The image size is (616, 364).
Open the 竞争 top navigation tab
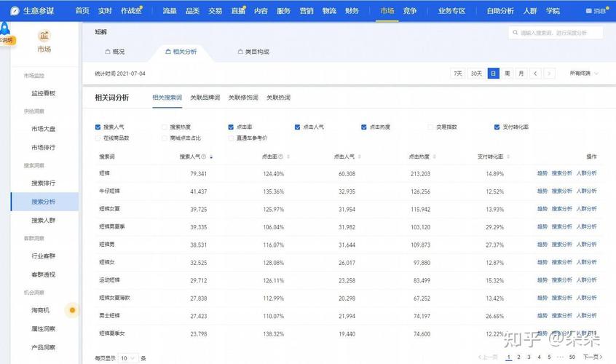(x=410, y=11)
